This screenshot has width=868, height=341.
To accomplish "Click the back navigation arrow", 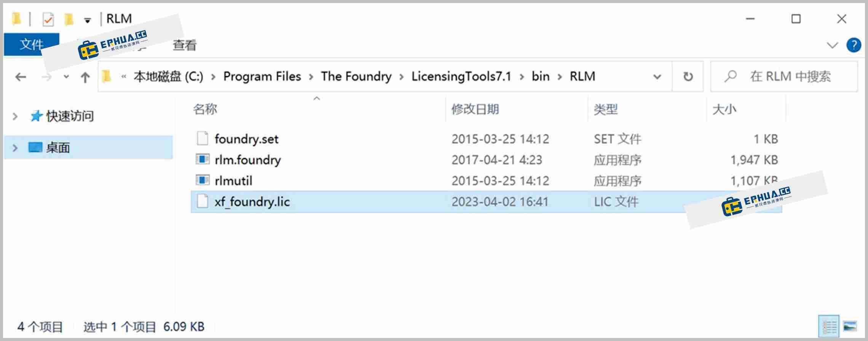I will (20, 76).
